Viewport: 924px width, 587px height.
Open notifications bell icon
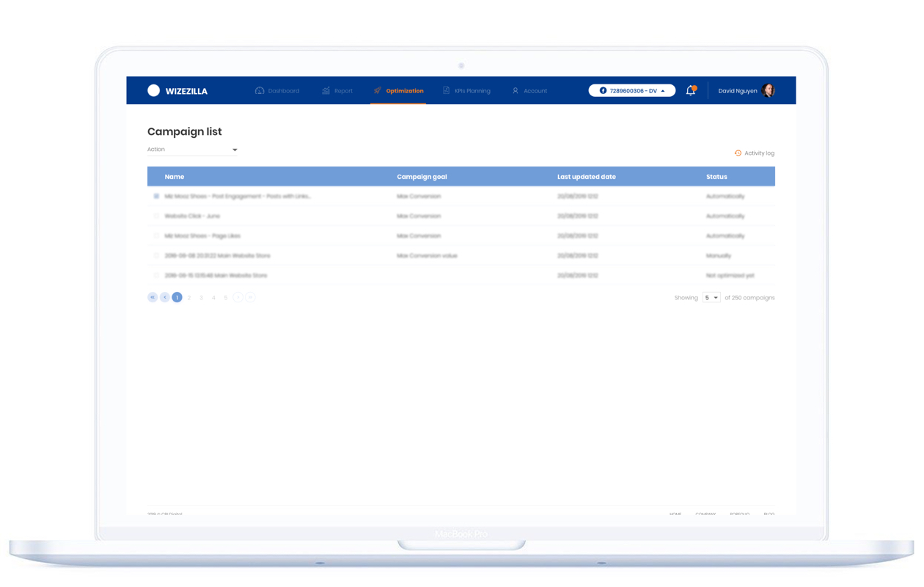click(x=691, y=91)
